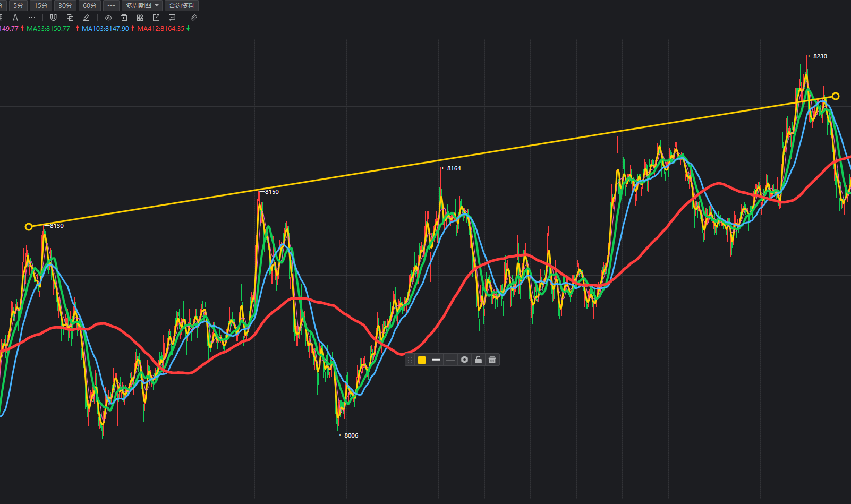851x504 pixels.
Task: Click the MA53:8150.77 indicator label
Action: tap(48, 29)
